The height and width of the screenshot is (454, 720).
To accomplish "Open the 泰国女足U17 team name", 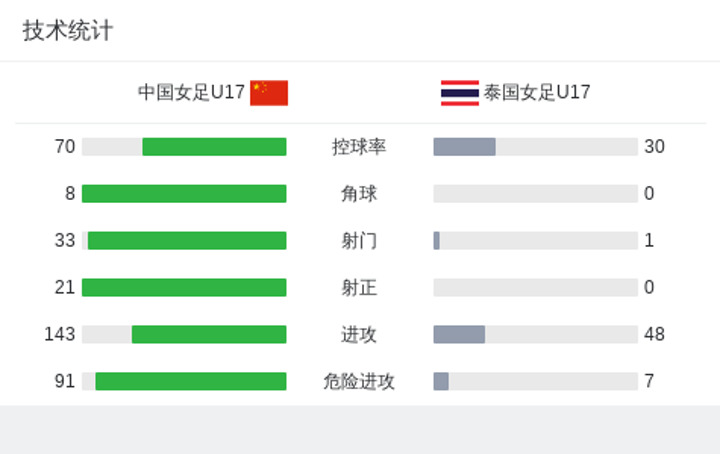I will 537,92.
